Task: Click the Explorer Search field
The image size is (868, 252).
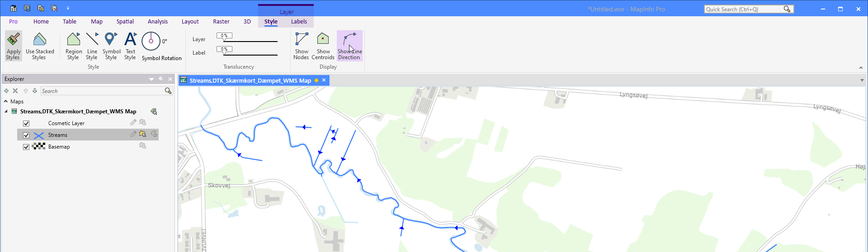Action: (103, 91)
